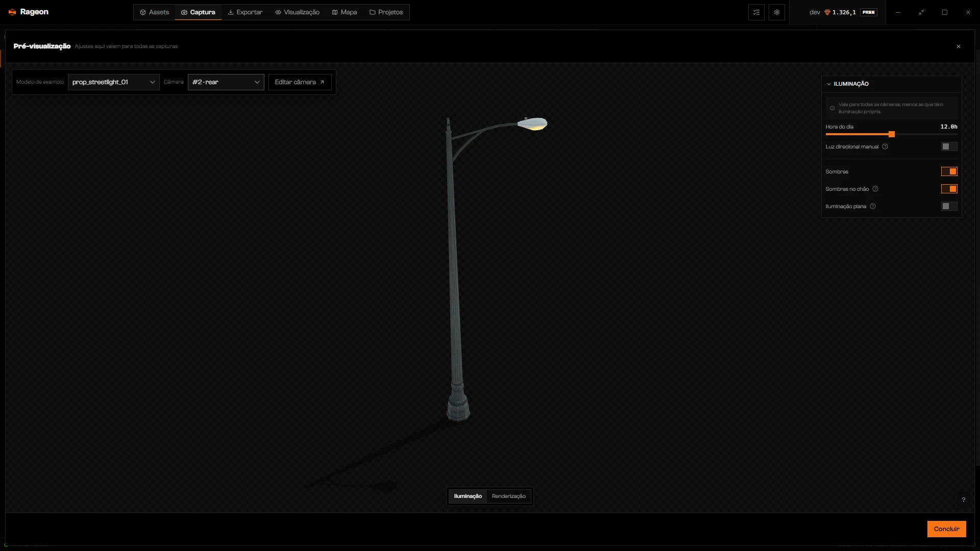
Task: Go to the Visualização tab
Action: (x=297, y=12)
